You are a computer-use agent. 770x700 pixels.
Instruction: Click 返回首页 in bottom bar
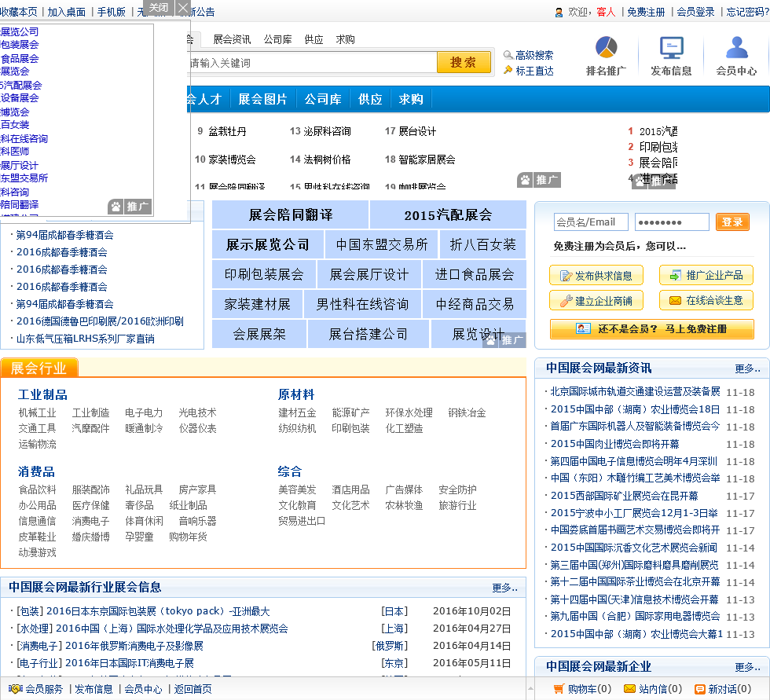(x=192, y=689)
